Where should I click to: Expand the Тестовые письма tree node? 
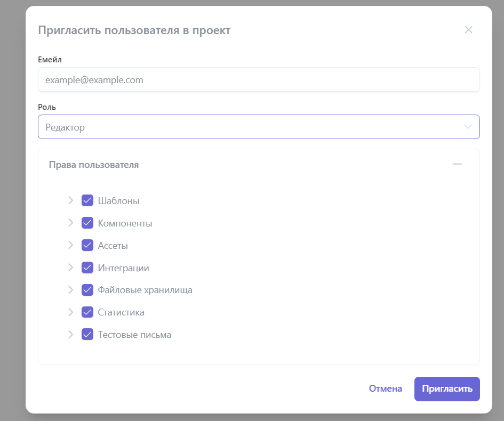click(71, 334)
